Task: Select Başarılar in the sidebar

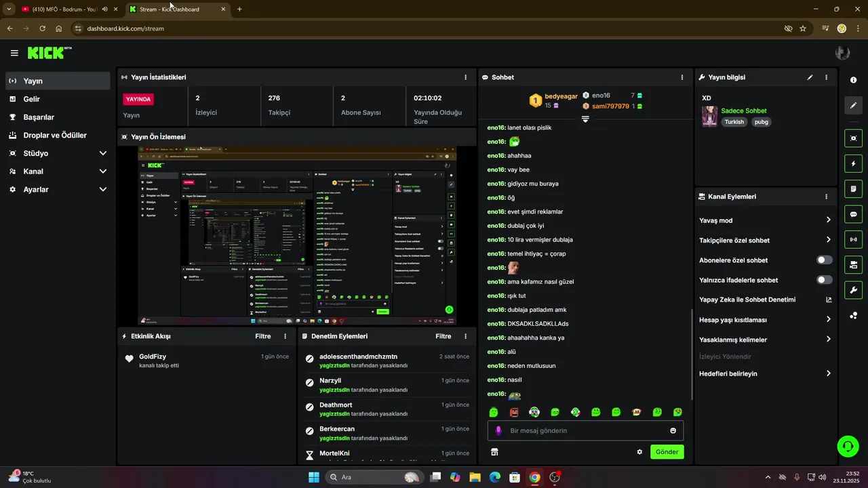Action: [x=58, y=117]
